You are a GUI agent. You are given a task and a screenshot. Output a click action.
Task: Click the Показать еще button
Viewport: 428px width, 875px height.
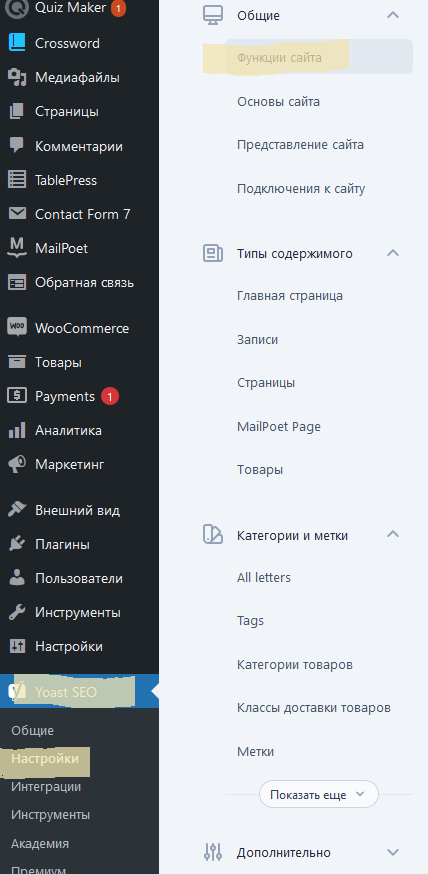(319, 794)
